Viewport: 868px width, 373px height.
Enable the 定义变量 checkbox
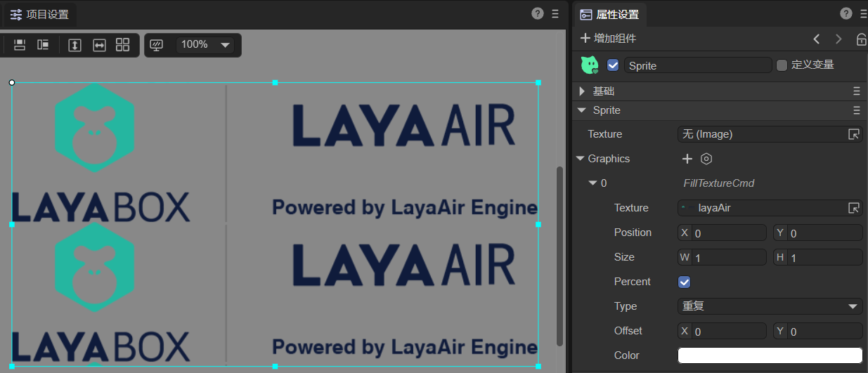click(x=782, y=65)
